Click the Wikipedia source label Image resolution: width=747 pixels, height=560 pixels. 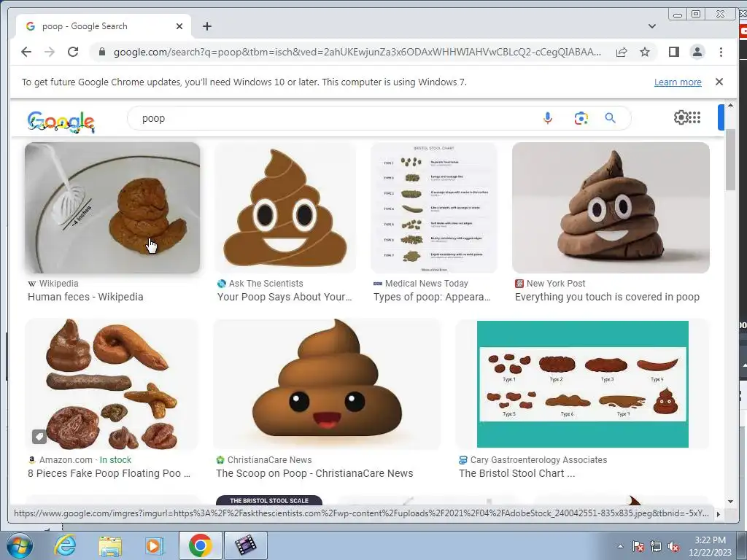tap(58, 284)
